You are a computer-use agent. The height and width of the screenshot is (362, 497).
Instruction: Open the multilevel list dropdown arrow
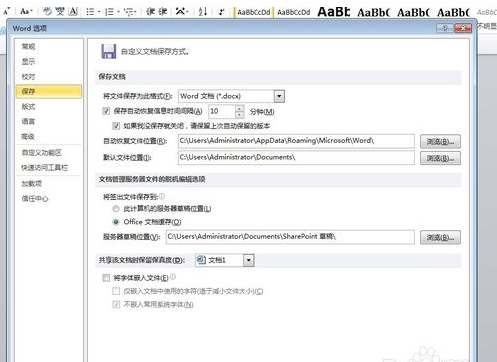(135, 12)
